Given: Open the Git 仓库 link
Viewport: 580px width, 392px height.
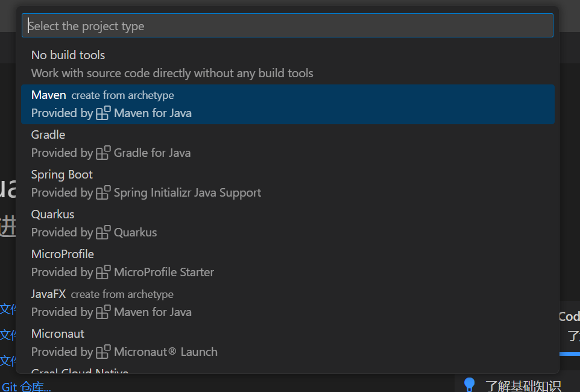Looking at the screenshot, I should (27, 387).
